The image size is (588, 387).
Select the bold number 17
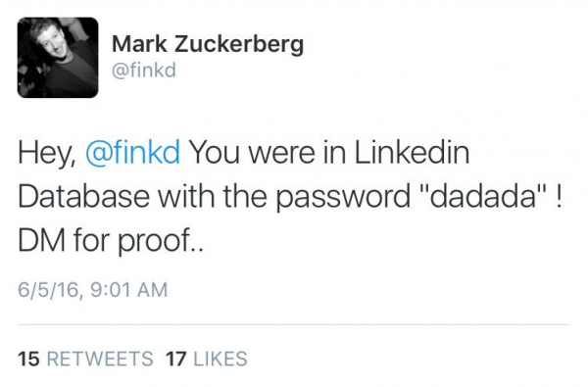(176, 359)
